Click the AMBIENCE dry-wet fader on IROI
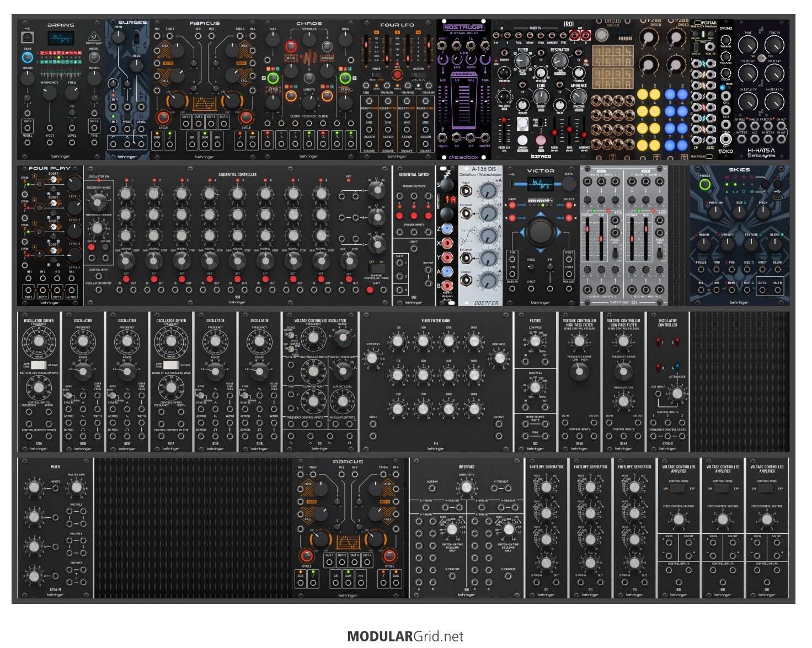Viewport: 812px width, 648px height. (583, 131)
